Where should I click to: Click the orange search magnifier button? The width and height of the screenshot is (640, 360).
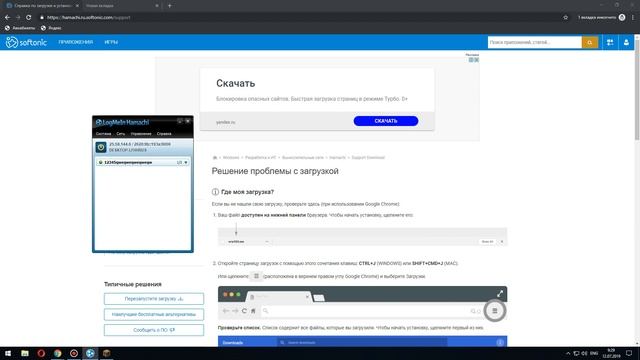[x=590, y=42]
